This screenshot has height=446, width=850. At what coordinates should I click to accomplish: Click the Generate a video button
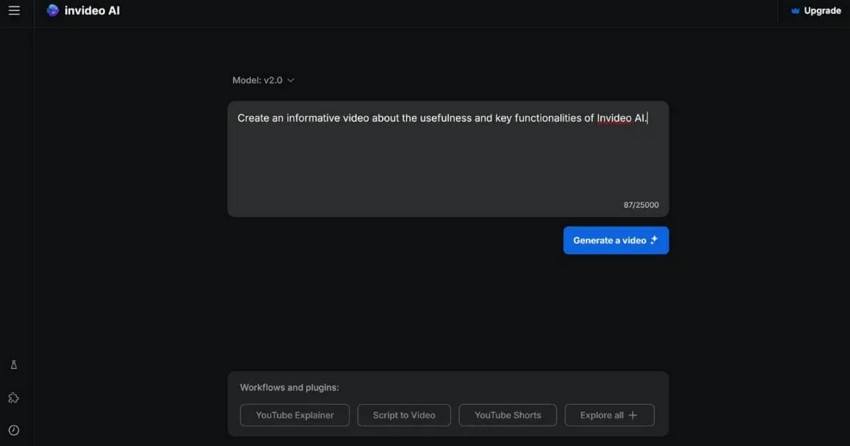tap(616, 240)
